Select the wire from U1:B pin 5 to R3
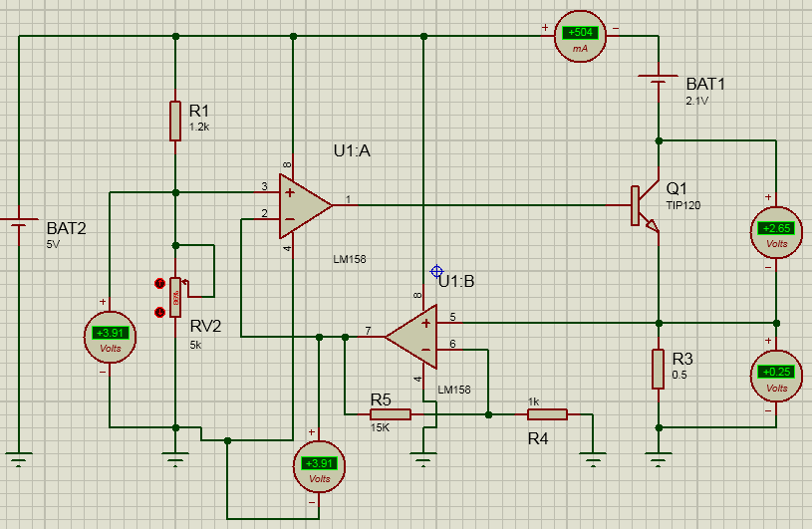This screenshot has width=812, height=529. coord(559,323)
